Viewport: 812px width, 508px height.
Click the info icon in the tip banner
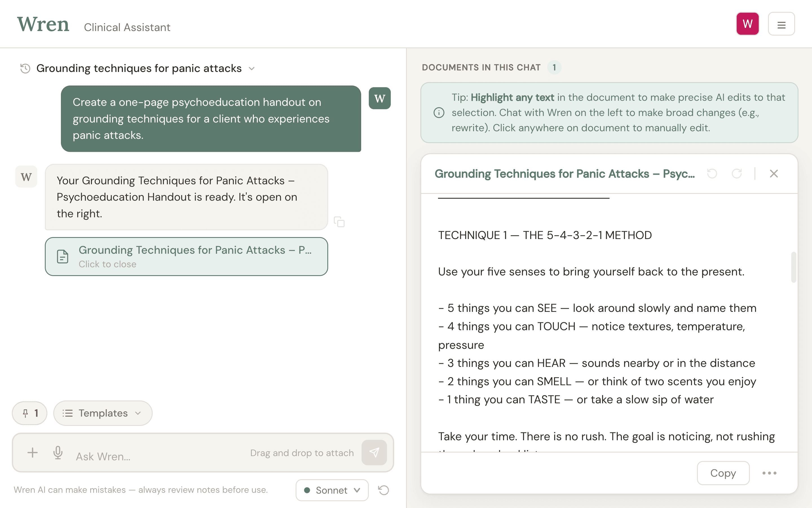[439, 113]
